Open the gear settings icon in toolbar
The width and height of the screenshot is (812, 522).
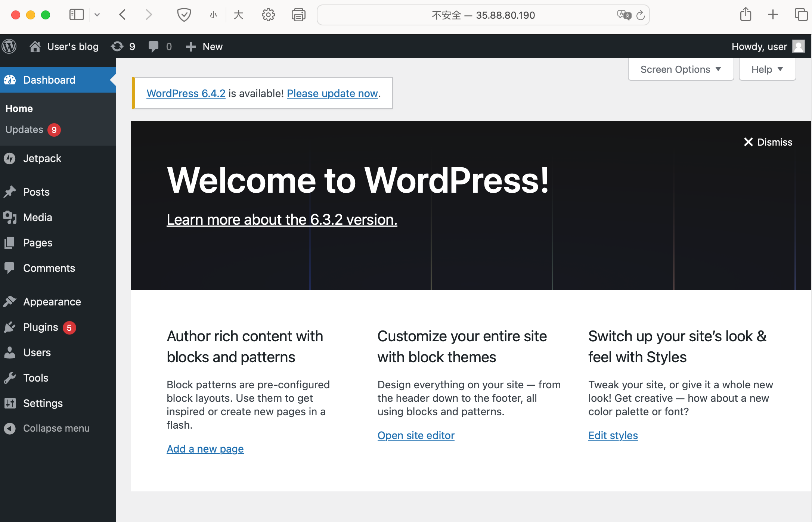pos(268,15)
